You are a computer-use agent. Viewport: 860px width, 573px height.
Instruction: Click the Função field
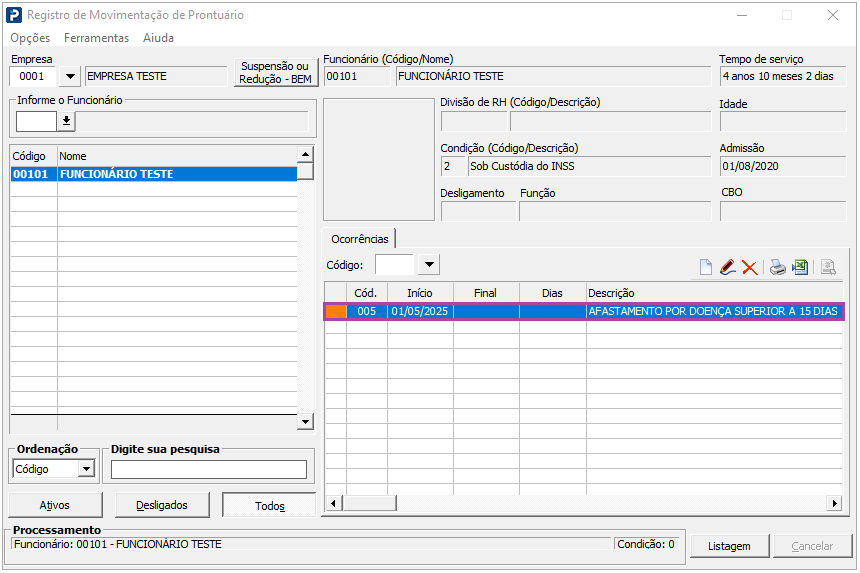[615, 212]
